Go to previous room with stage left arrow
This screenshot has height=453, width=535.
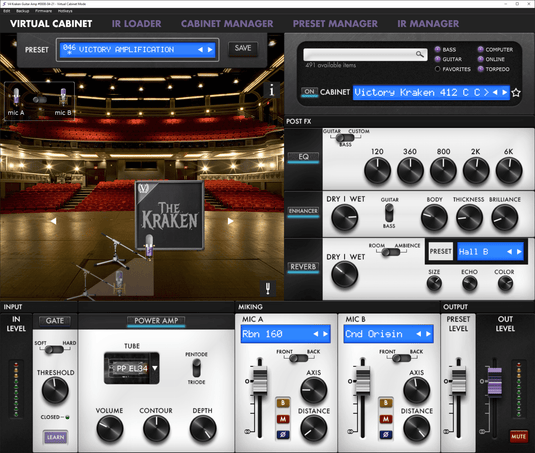[54, 221]
